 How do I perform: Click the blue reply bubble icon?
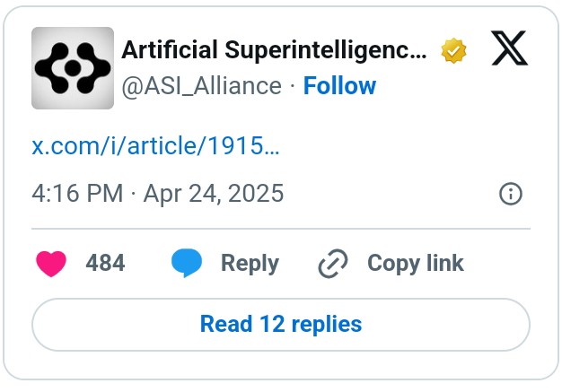(x=187, y=264)
